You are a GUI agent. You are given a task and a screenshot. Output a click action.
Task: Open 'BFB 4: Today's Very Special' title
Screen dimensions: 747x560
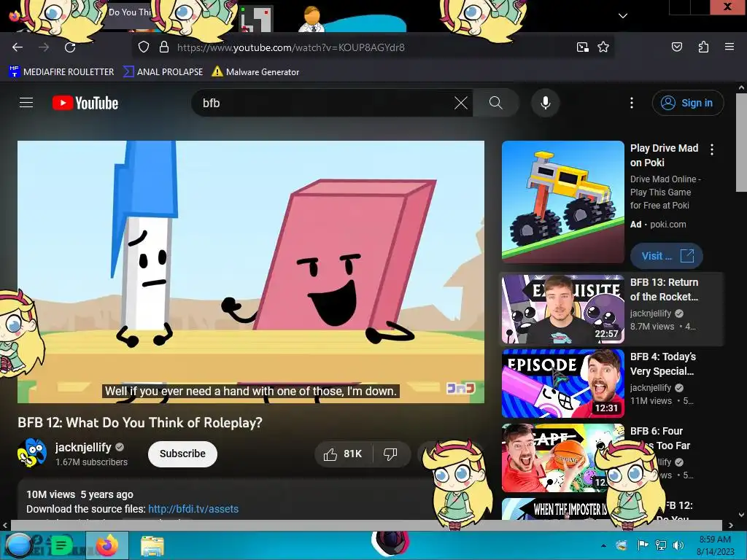click(663, 364)
